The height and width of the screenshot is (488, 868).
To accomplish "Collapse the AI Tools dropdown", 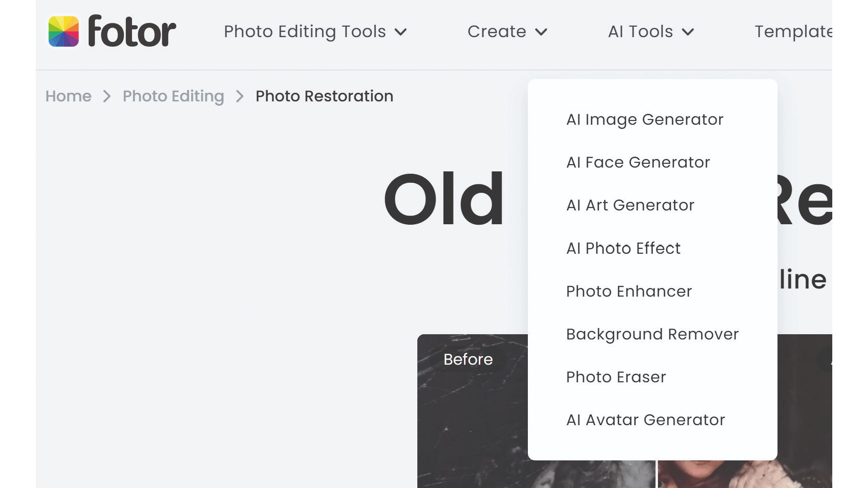I will (650, 31).
